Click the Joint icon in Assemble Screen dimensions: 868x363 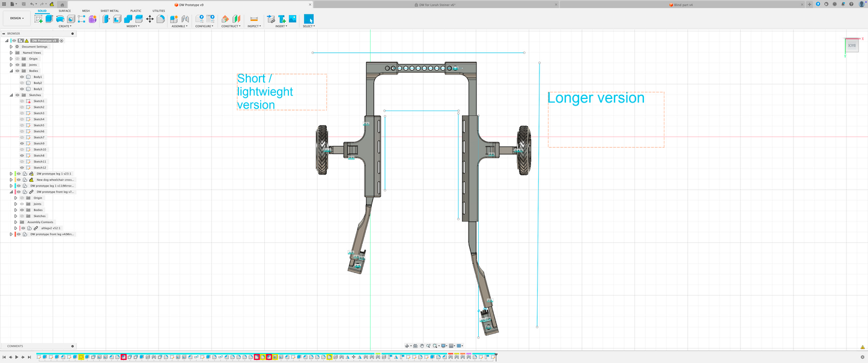coord(185,19)
